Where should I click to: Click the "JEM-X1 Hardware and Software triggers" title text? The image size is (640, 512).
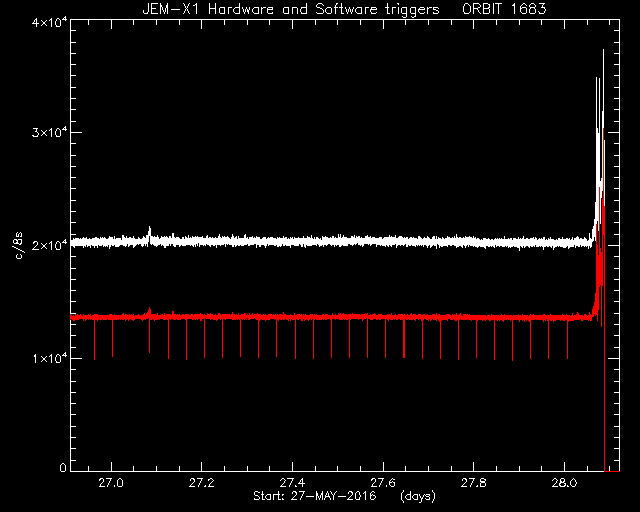(291, 9)
